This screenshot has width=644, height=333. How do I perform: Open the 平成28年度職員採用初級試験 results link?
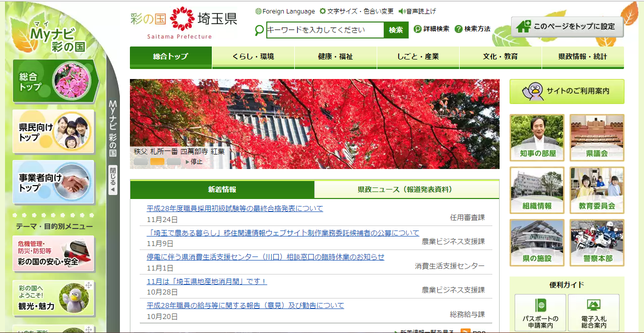pos(235,208)
